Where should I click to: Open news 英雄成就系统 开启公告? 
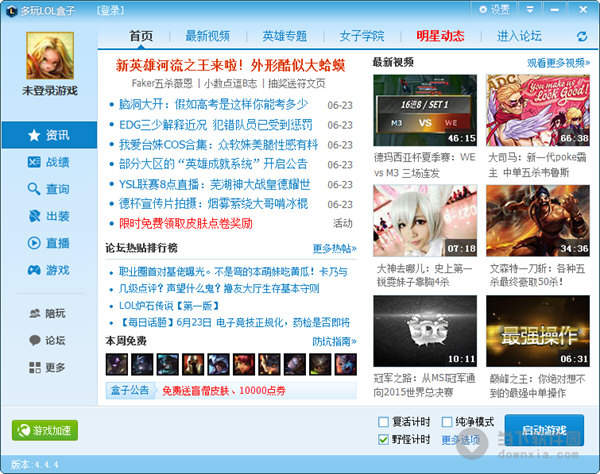(214, 165)
